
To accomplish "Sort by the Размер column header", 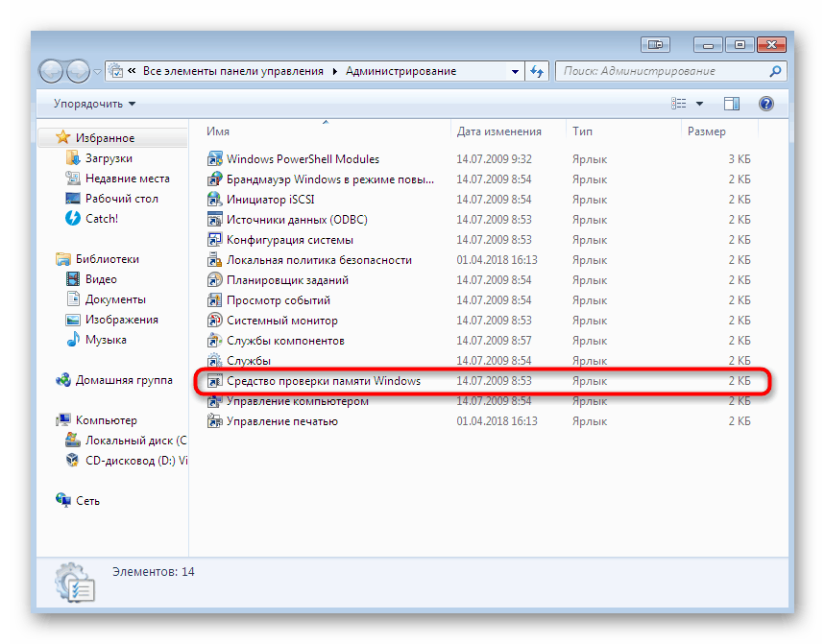I will [706, 131].
